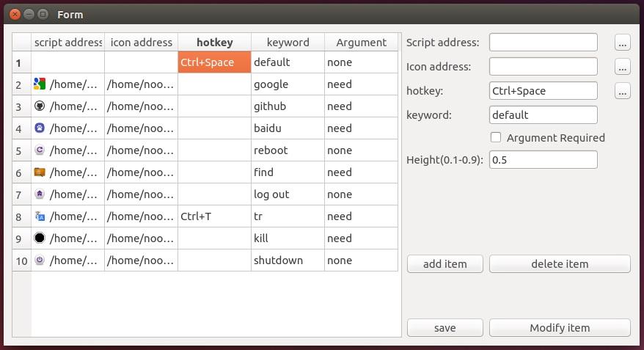Focus the Icon address input field
Screen dimensions: 644x350
544,67
